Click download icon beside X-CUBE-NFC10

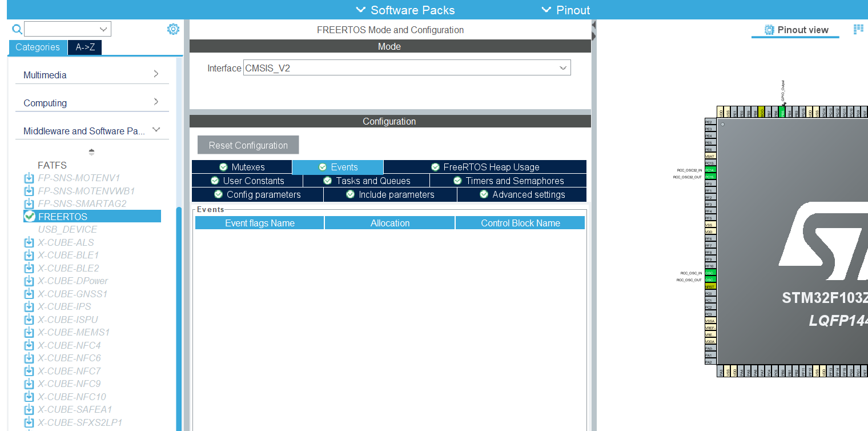pos(29,397)
